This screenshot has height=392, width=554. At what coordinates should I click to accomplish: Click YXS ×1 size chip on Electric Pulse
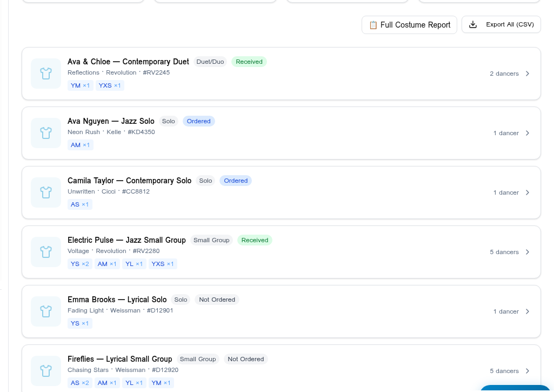coord(163,264)
